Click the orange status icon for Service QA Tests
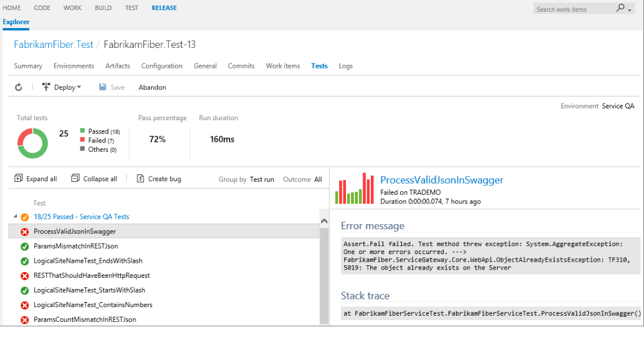 click(25, 217)
